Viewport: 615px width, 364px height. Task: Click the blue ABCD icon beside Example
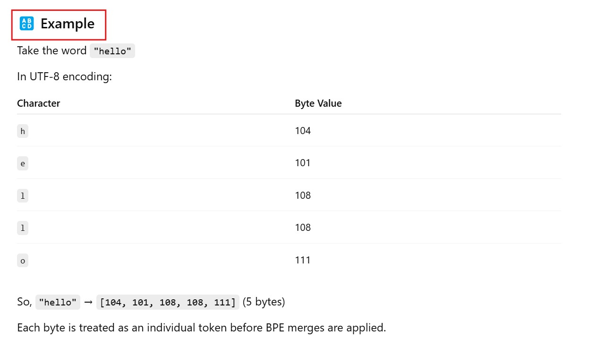coord(26,24)
